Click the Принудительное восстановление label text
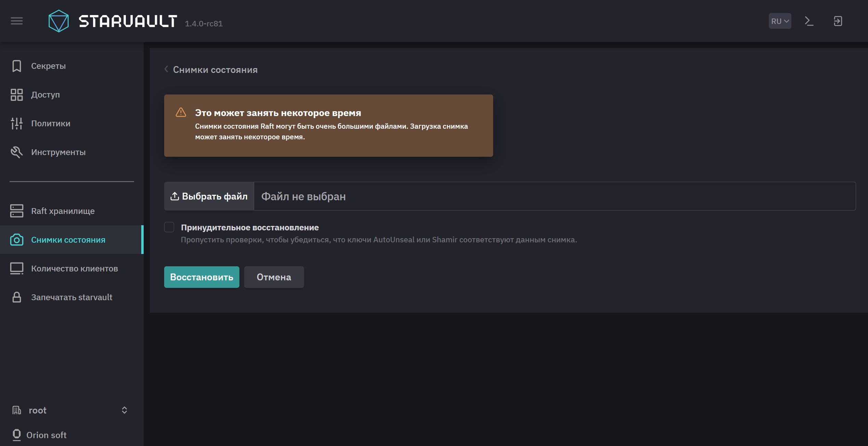The image size is (868, 446). point(250,228)
